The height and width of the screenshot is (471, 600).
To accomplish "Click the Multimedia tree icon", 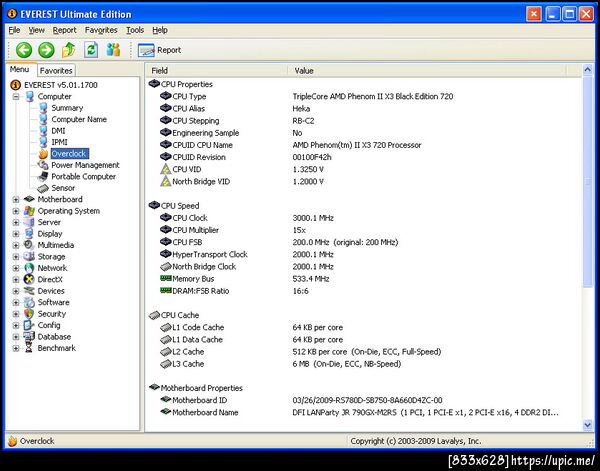I will 29,245.
